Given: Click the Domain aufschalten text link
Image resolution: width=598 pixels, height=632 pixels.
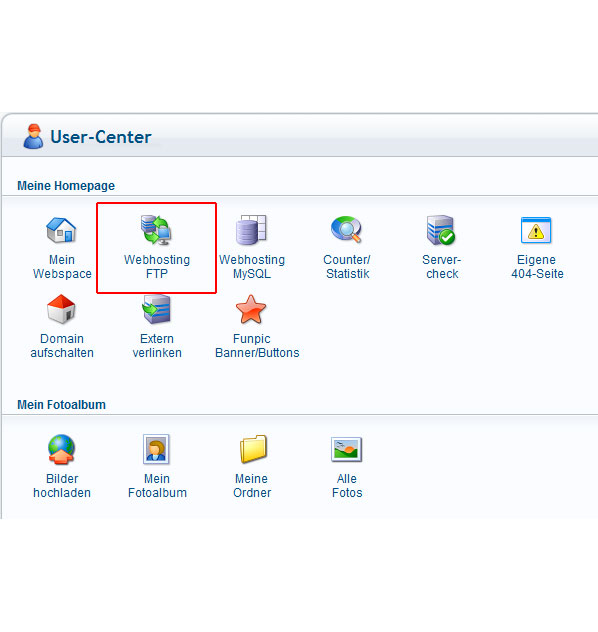Looking at the screenshot, I should [x=62, y=346].
